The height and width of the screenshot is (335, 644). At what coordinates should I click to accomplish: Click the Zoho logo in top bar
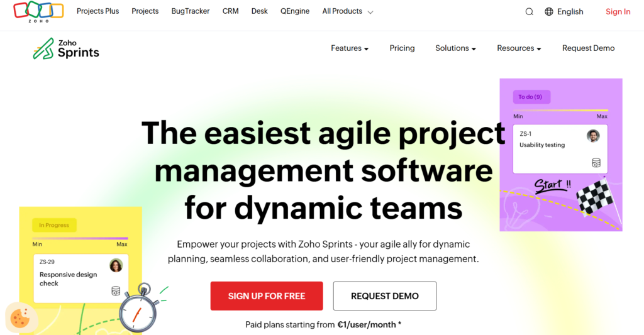point(38,11)
